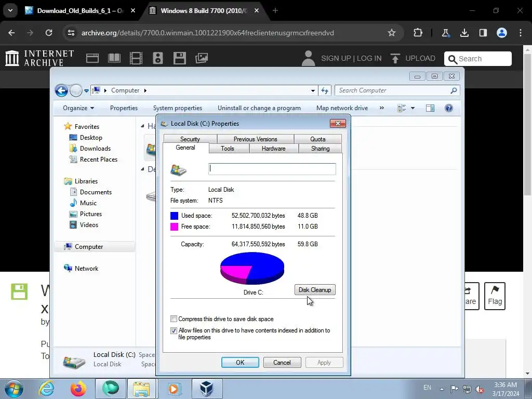Focus the Search Computer box
This screenshot has width=532, height=399.
tap(394, 90)
